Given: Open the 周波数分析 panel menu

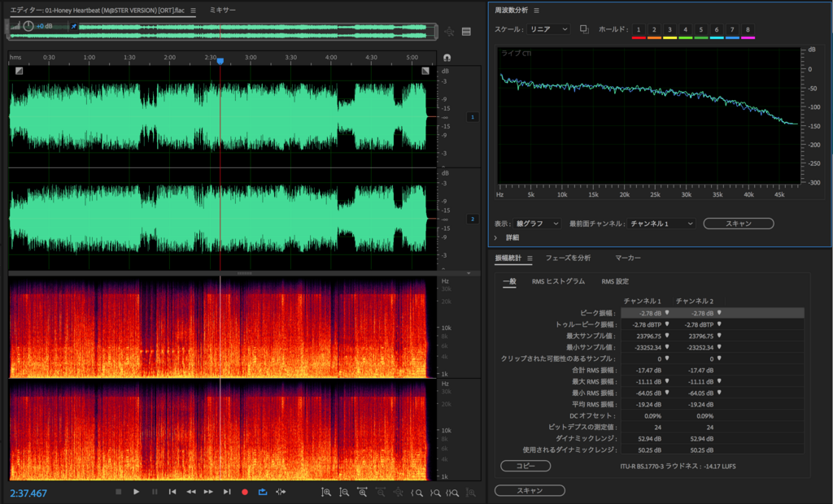Looking at the screenshot, I should pyautogui.click(x=537, y=10).
